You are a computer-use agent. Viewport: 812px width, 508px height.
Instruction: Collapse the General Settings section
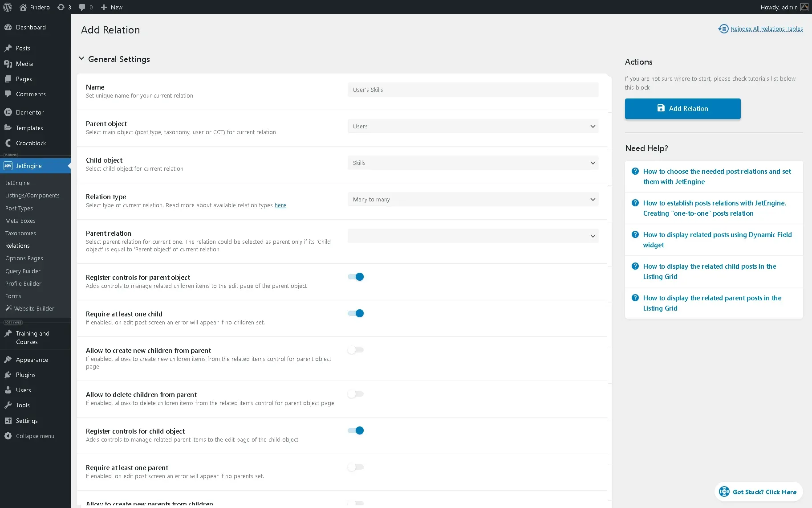(x=114, y=59)
